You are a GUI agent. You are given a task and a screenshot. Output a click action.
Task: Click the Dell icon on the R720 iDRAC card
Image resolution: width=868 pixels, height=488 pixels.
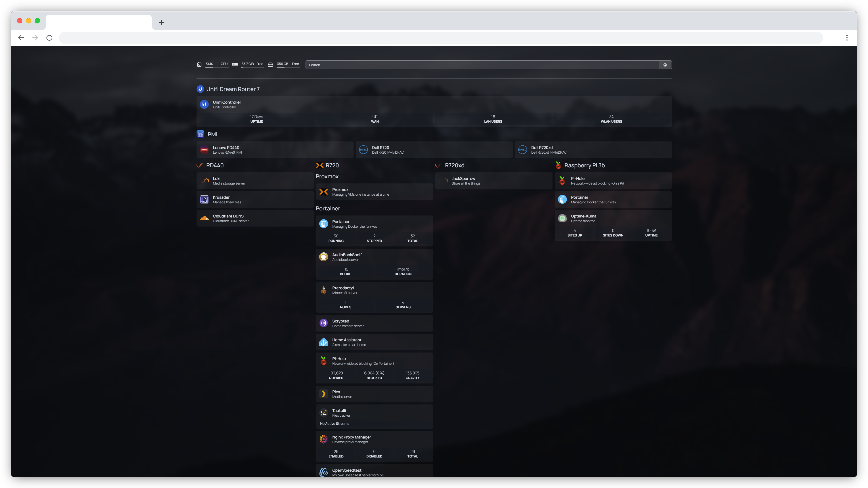tap(363, 150)
